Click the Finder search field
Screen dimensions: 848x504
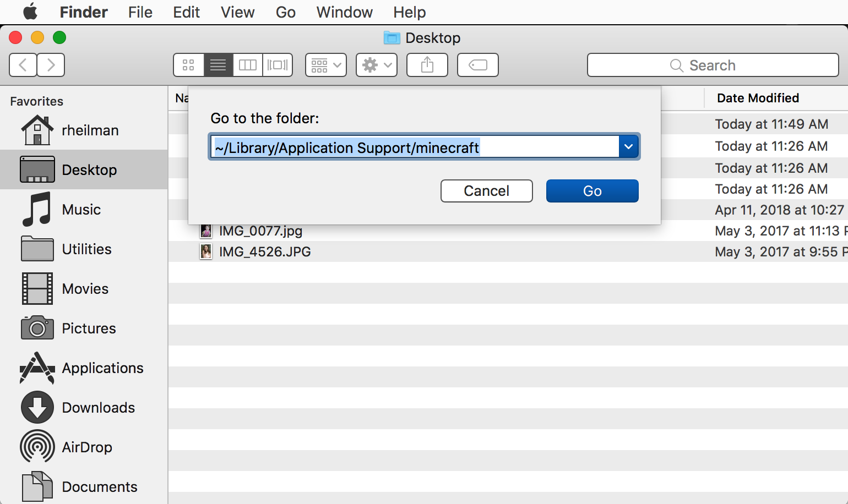pyautogui.click(x=713, y=65)
